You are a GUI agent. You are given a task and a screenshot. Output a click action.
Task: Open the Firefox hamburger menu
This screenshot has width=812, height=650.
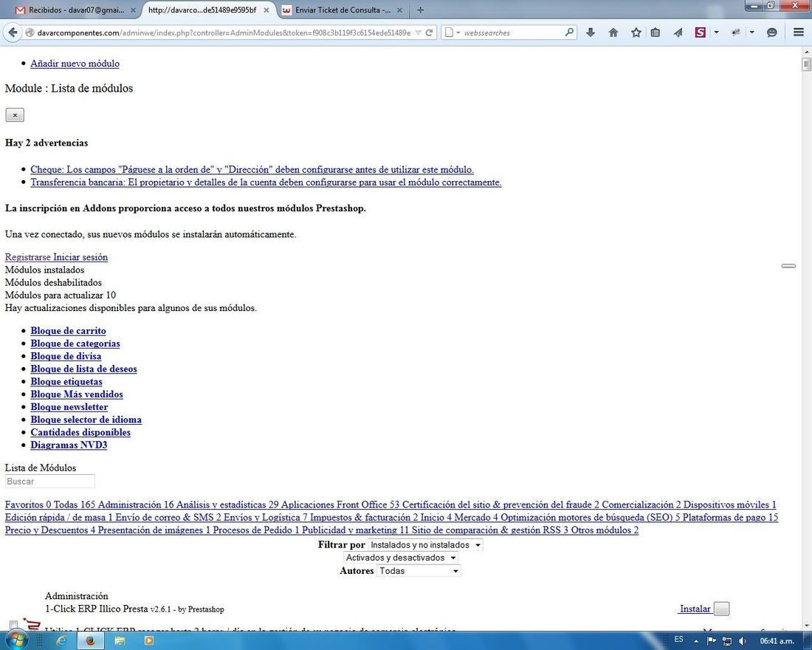coord(799,32)
